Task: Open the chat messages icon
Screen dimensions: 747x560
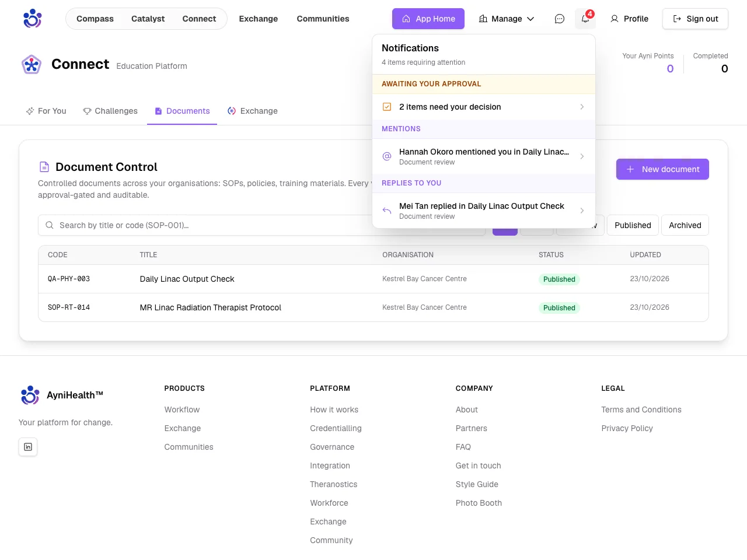Action: pos(560,19)
